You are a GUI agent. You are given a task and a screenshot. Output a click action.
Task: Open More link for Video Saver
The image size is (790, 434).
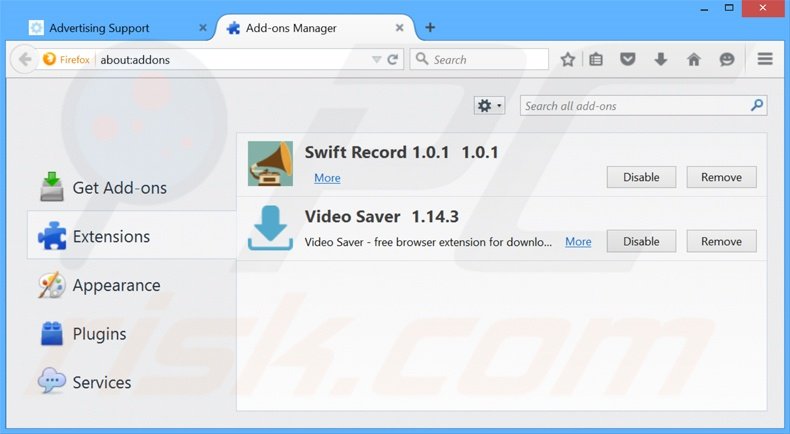pyautogui.click(x=578, y=242)
